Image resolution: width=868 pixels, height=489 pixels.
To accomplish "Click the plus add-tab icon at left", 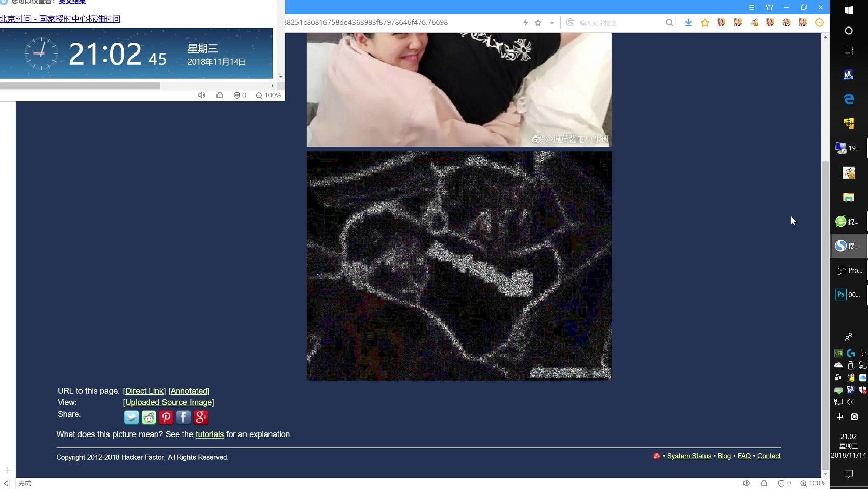I will 8,470.
